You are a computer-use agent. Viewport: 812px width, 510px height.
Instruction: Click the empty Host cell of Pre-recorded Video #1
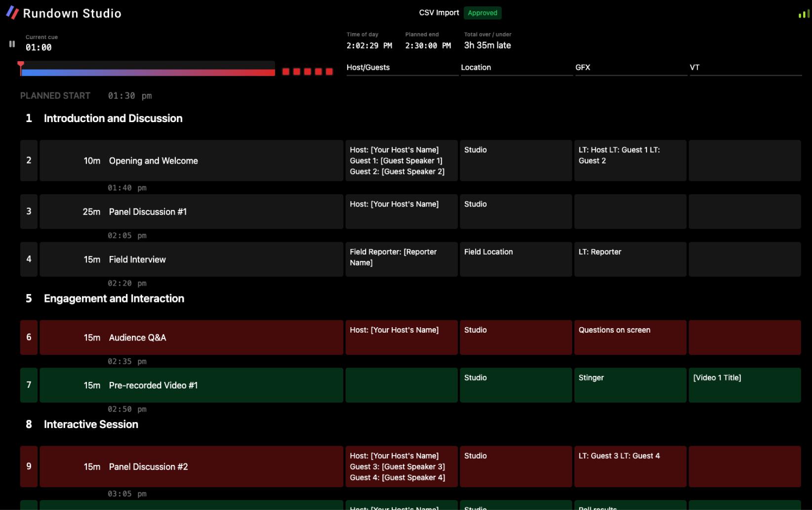pos(402,385)
